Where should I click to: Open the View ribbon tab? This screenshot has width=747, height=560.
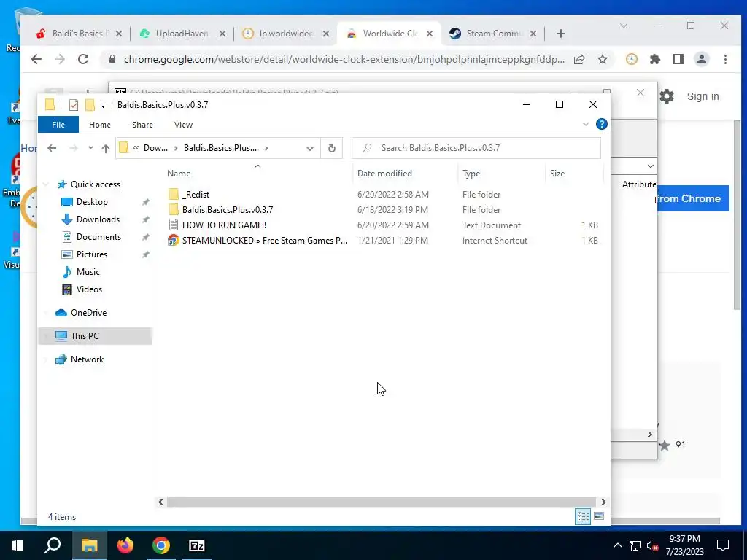[183, 125]
